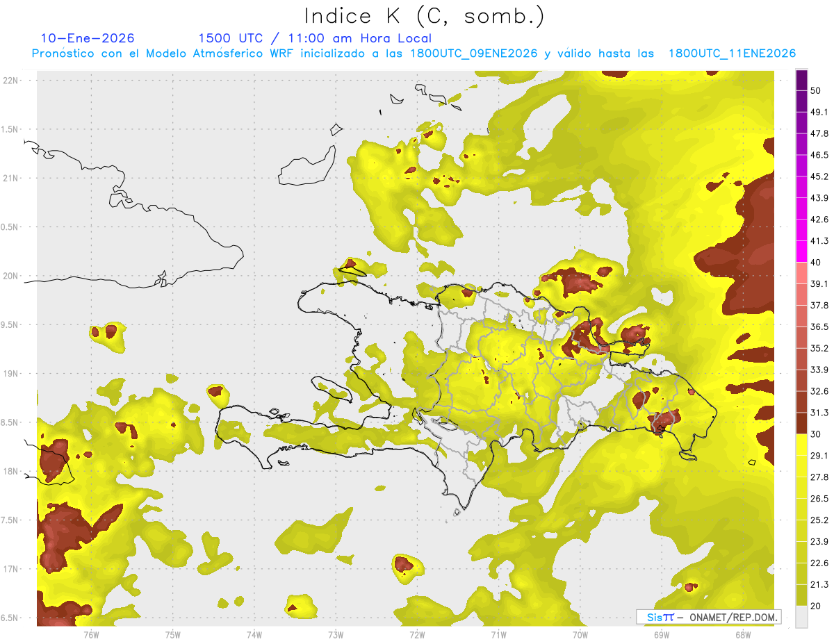Viewport: 834px width, 644px height.
Task: Select the forecast date "10-Ene-2026"
Action: point(88,38)
